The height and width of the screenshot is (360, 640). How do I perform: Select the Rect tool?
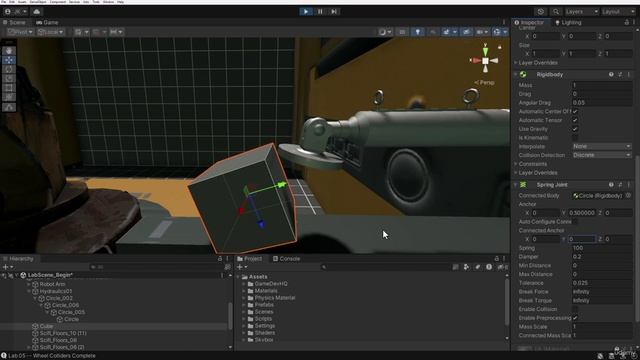(9, 88)
